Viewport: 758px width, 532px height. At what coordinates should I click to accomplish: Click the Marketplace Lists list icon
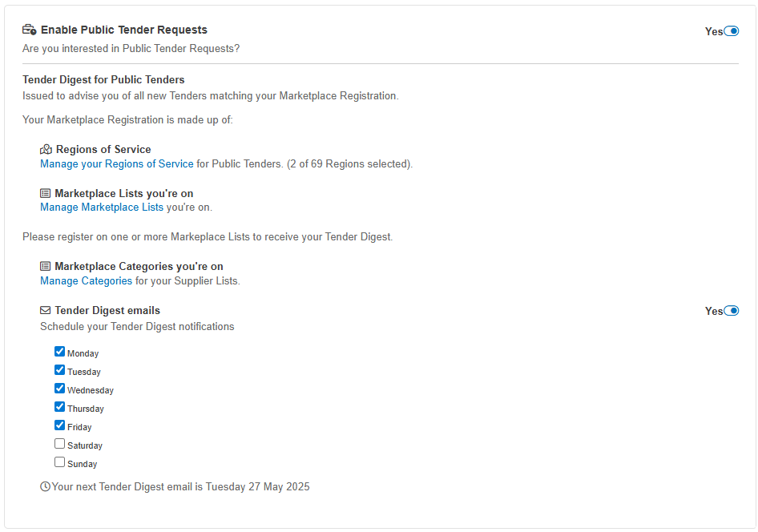point(46,194)
